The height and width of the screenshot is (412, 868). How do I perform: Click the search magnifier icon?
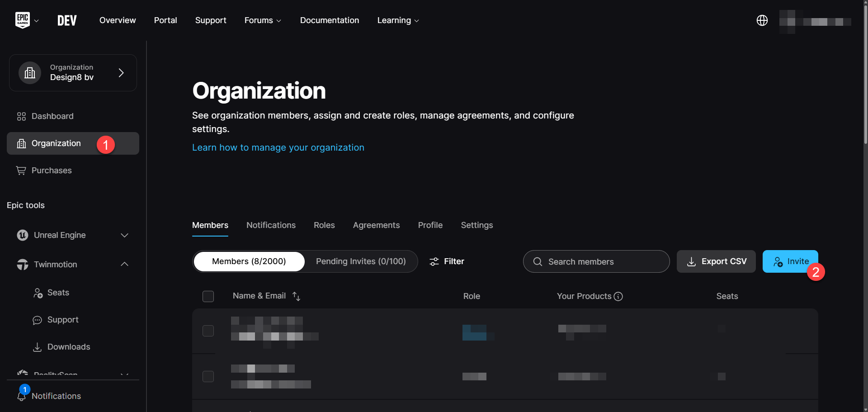[538, 262]
